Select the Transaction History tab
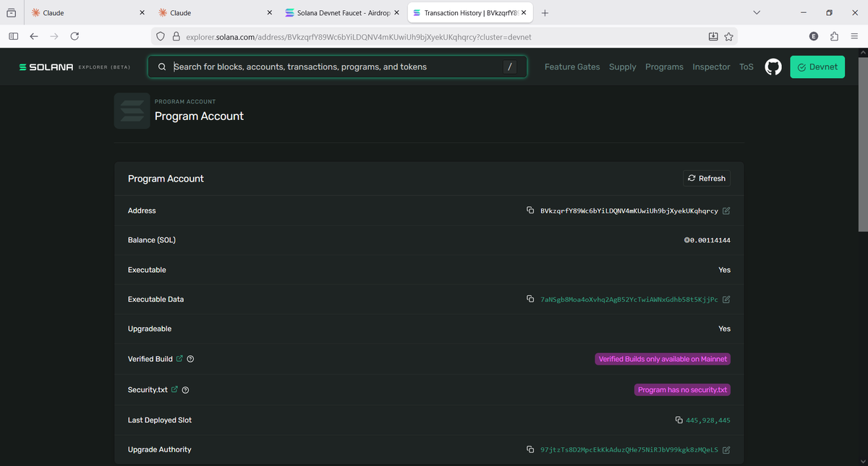Screen dimensions: 868x466 (x=471, y=13)
